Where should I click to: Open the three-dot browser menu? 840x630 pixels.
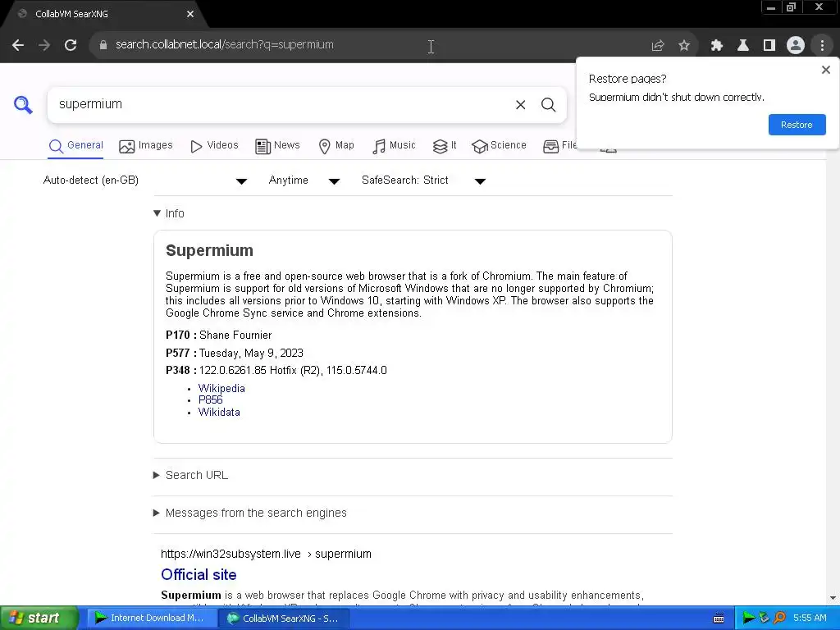coord(822,46)
